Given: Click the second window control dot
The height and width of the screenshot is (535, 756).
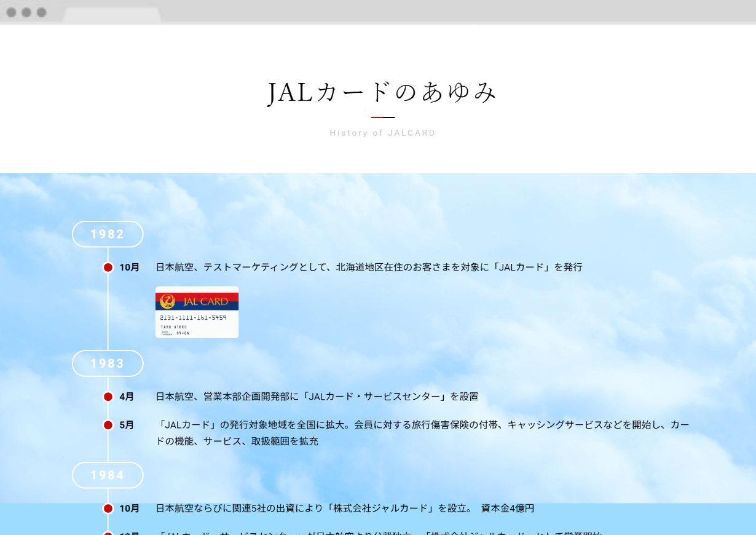Looking at the screenshot, I should (26, 12).
